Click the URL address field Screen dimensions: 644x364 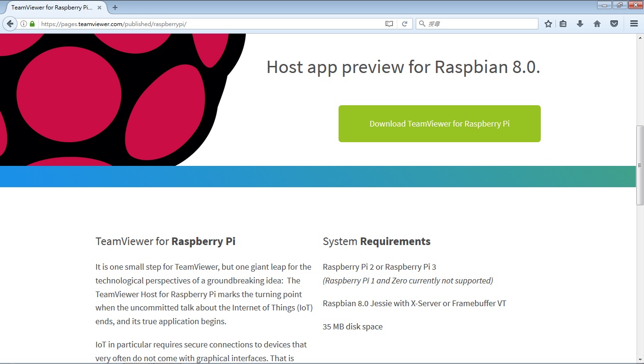211,24
